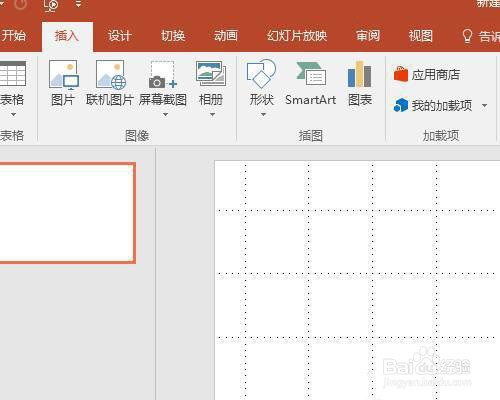Open 应用商店 store

coord(427,74)
